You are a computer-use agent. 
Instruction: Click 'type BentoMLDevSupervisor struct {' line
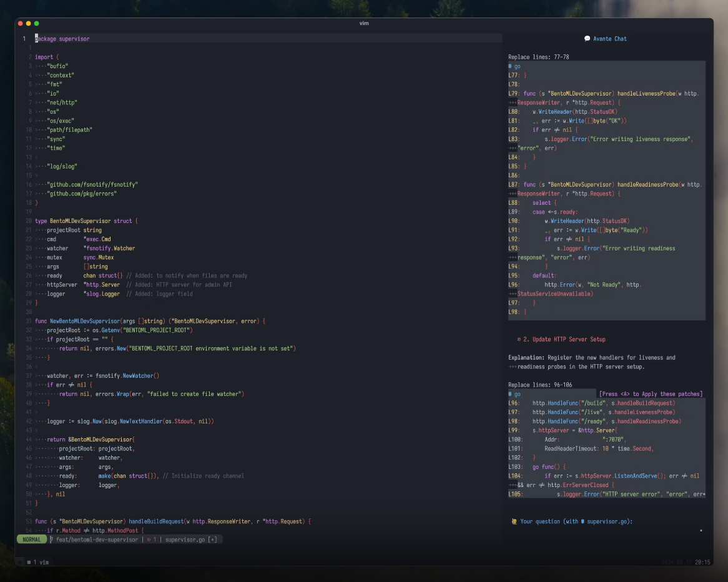coord(86,220)
